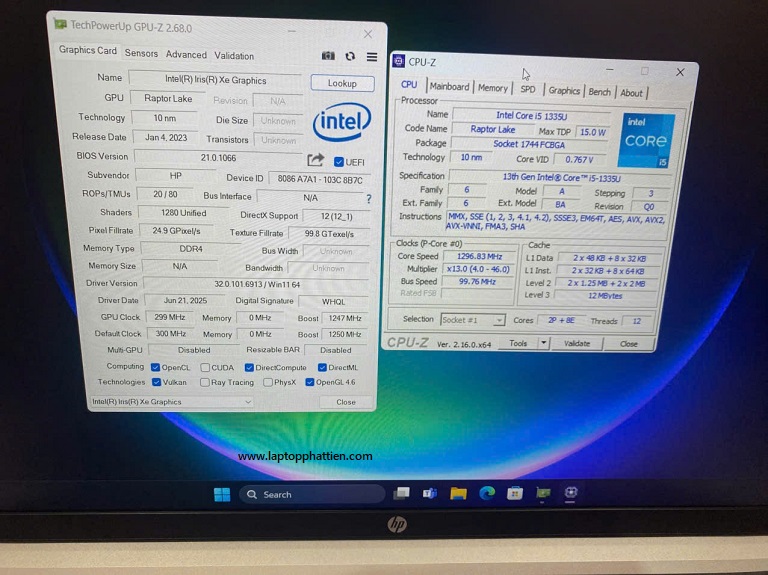This screenshot has width=768, height=575.
Task: Click the Specification field in CPU-Z
Action: pos(561,177)
